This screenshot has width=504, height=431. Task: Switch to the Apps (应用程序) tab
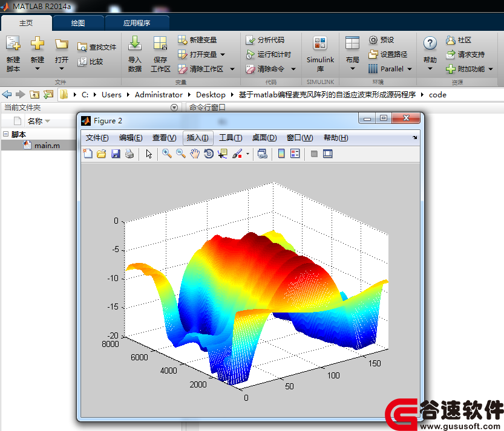pos(137,23)
